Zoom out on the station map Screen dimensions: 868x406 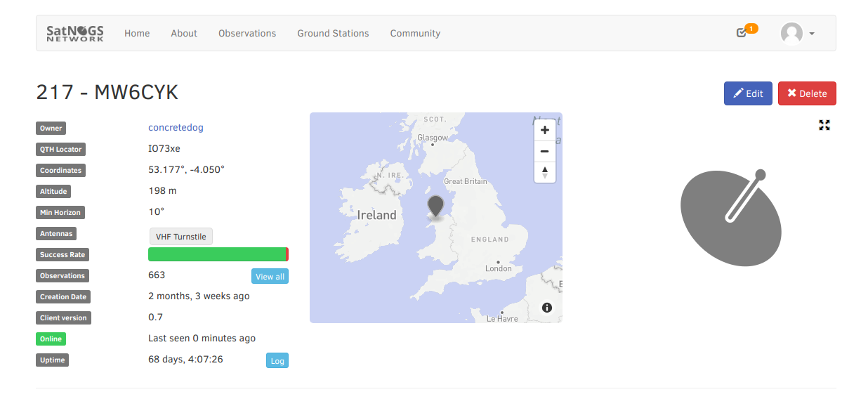545,151
